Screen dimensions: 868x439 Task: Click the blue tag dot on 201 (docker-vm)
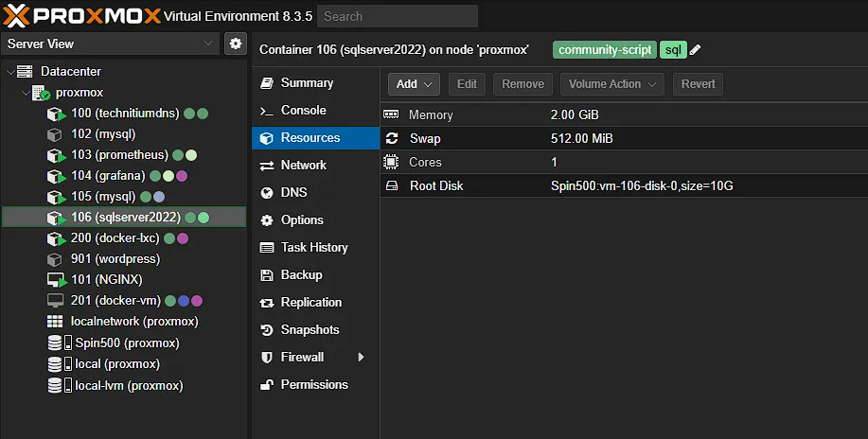[x=184, y=301]
